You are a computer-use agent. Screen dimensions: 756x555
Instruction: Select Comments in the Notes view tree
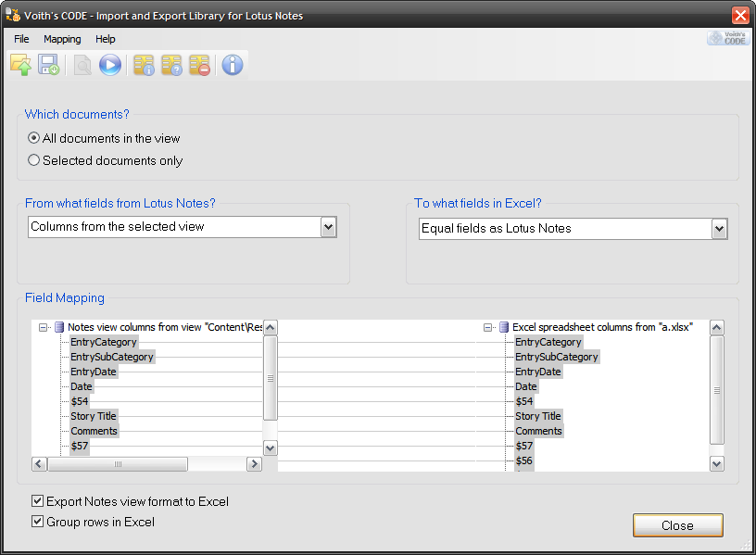[x=94, y=431]
